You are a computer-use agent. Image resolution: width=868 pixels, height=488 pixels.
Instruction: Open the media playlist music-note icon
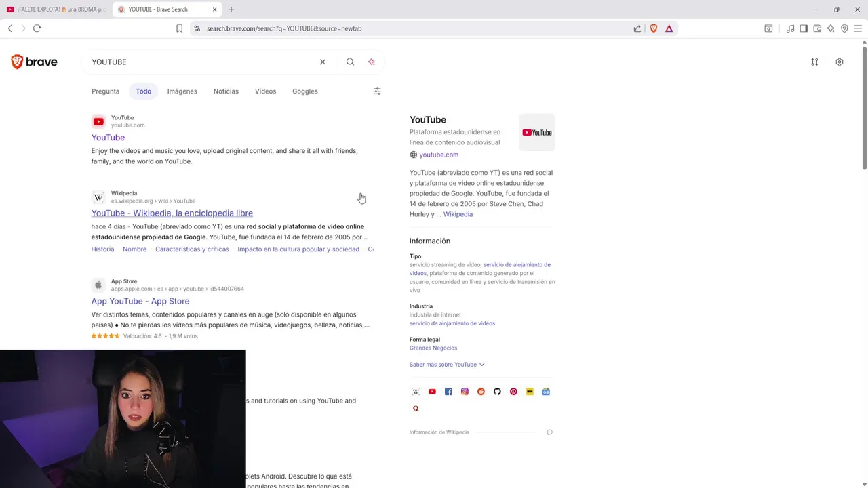[790, 28]
